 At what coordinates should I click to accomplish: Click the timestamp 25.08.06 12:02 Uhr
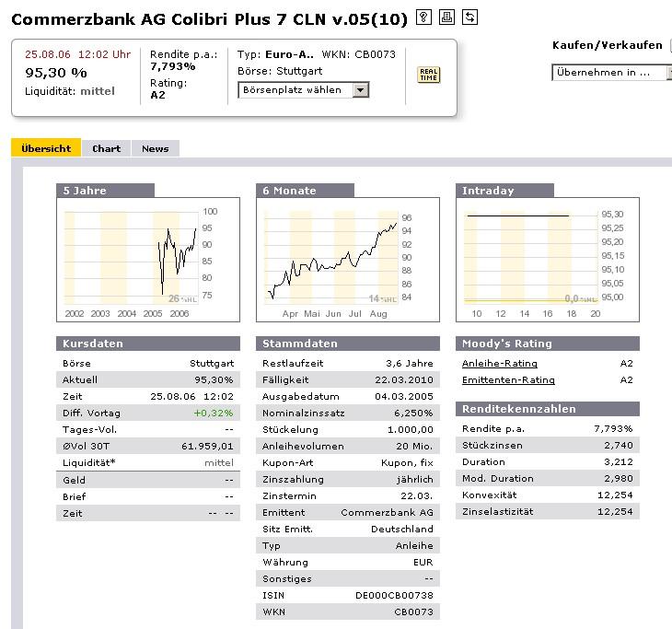tap(77, 54)
